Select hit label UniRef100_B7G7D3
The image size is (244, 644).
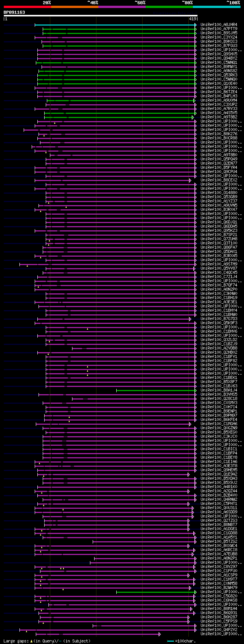[219, 319]
